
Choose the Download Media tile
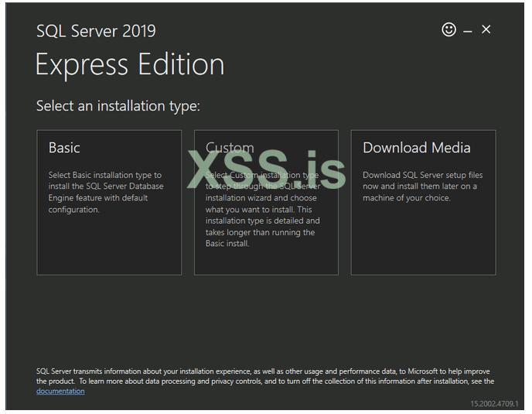423,202
